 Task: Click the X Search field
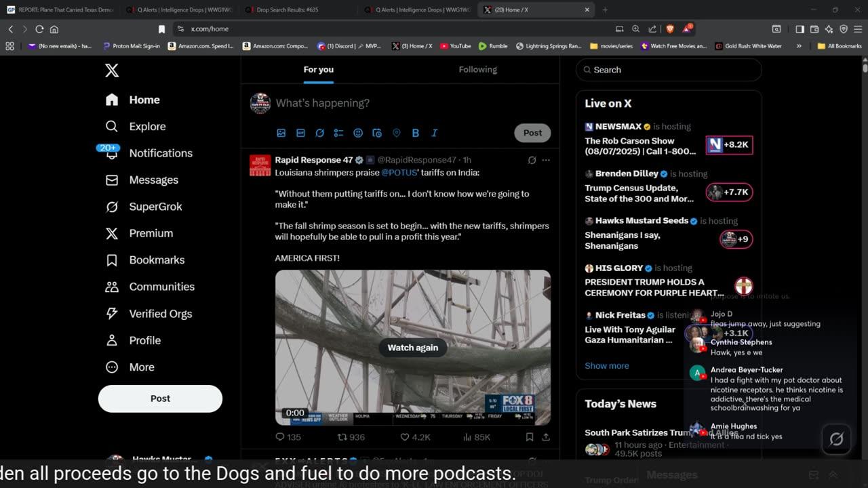669,70
